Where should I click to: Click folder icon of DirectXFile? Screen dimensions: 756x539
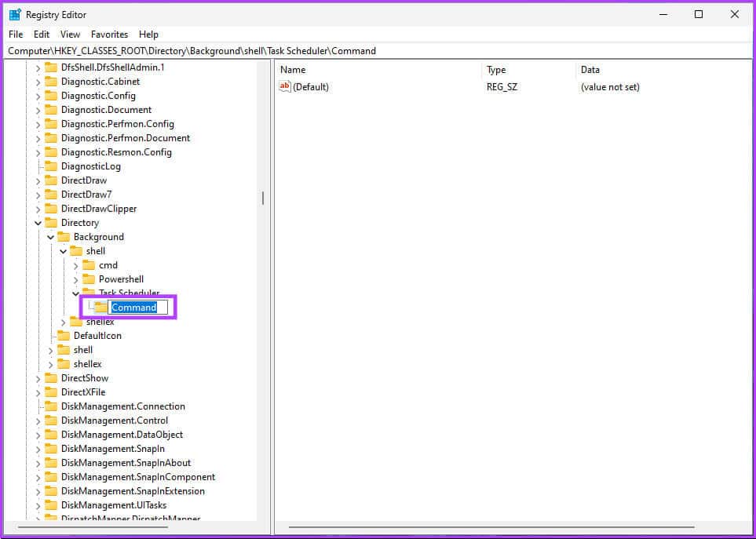[51, 392]
